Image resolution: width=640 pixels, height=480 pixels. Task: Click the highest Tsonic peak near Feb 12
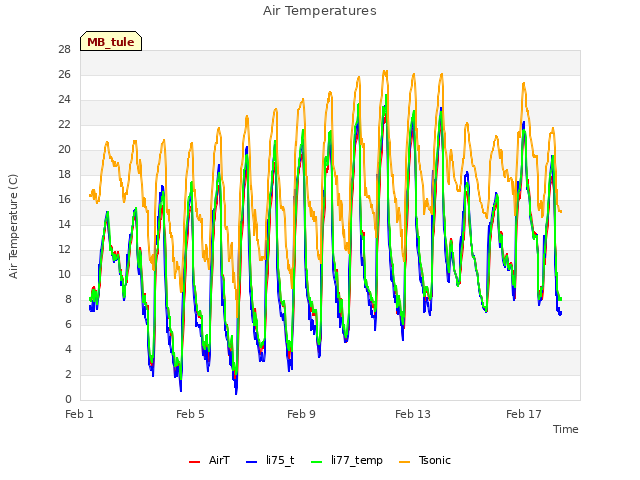pyautogui.click(x=385, y=72)
